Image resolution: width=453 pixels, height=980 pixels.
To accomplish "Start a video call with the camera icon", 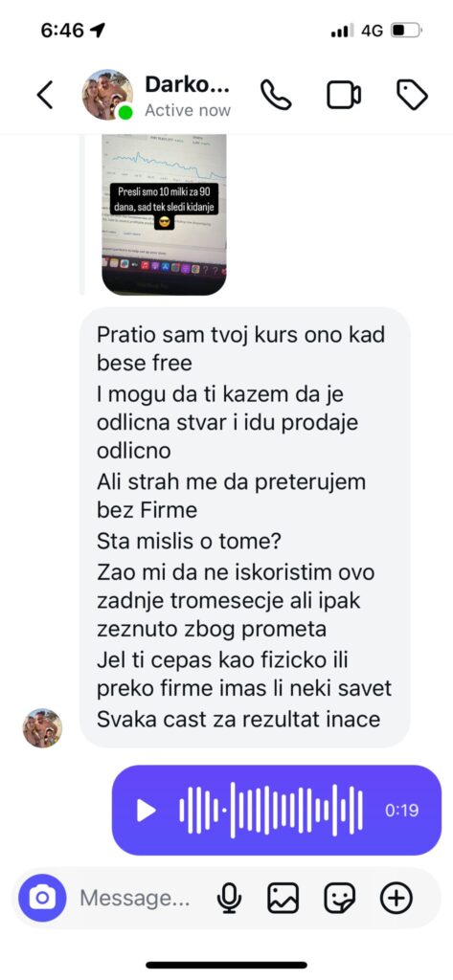I will (344, 95).
